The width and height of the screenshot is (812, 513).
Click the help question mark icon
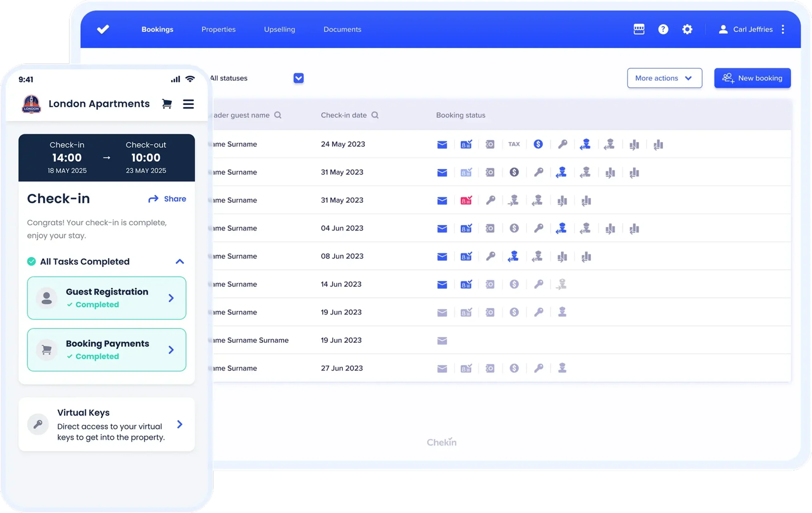click(663, 29)
